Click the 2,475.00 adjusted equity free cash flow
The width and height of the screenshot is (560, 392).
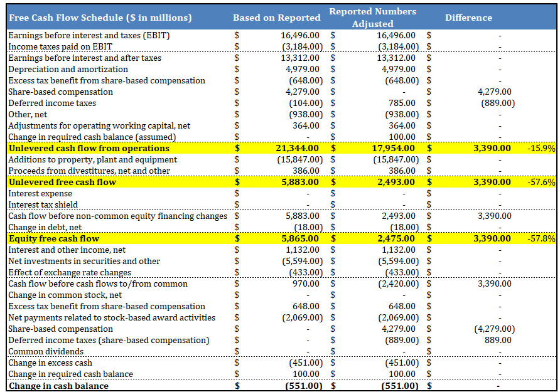[396, 239]
